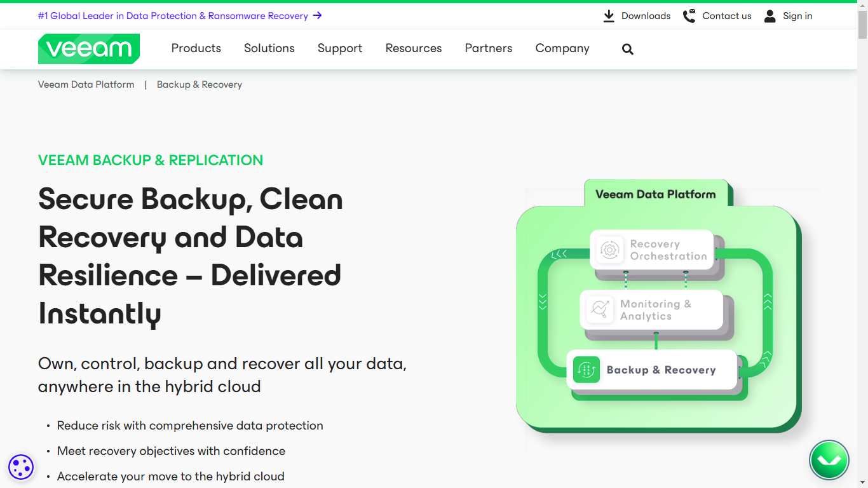Open the Resources menu

click(414, 48)
